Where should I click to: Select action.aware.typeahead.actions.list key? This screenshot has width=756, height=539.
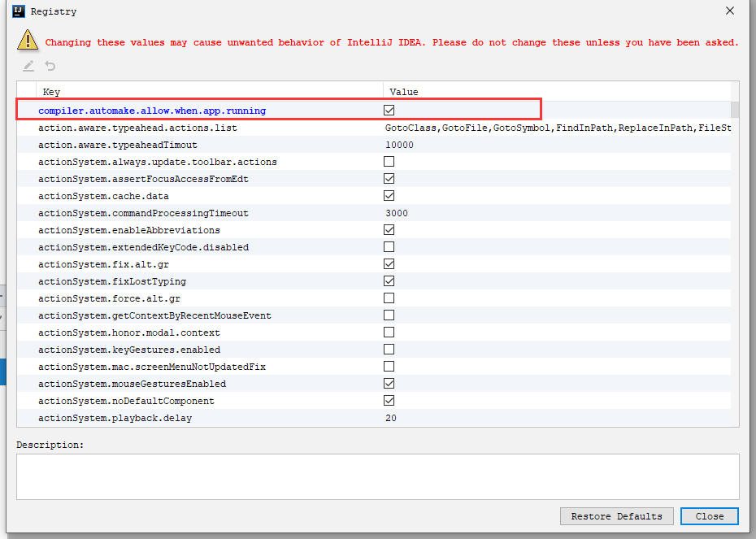(137, 128)
